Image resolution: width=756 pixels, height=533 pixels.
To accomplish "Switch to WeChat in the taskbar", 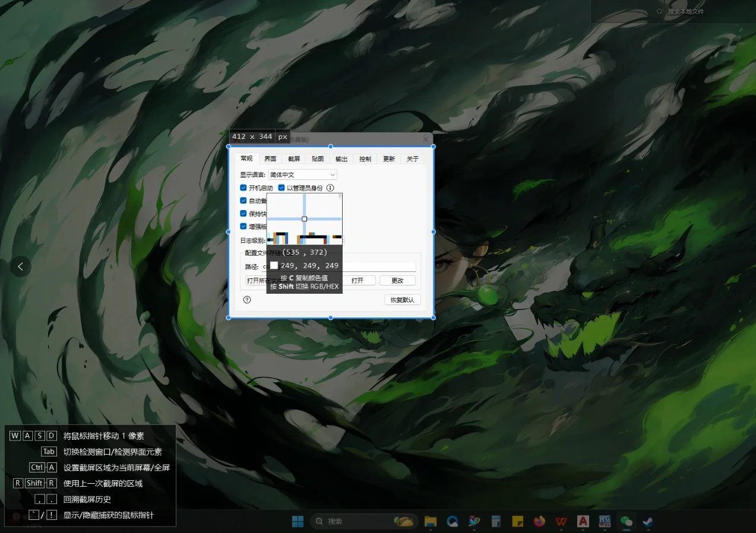I will click(627, 521).
